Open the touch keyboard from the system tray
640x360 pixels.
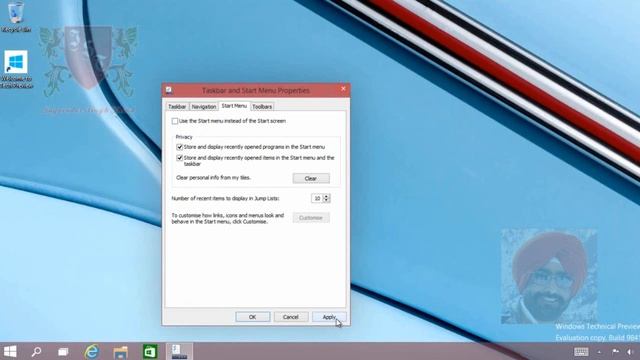[581, 351]
